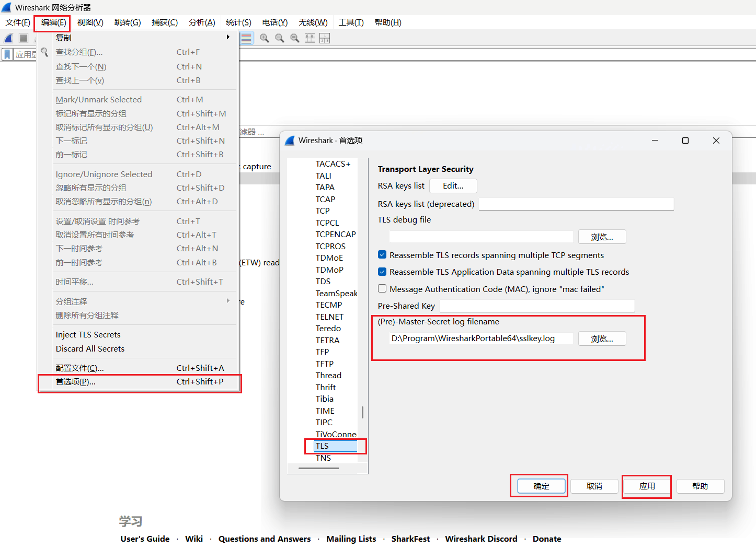Click the zoom in magnifier icon
The height and width of the screenshot is (549, 756).
(265, 38)
